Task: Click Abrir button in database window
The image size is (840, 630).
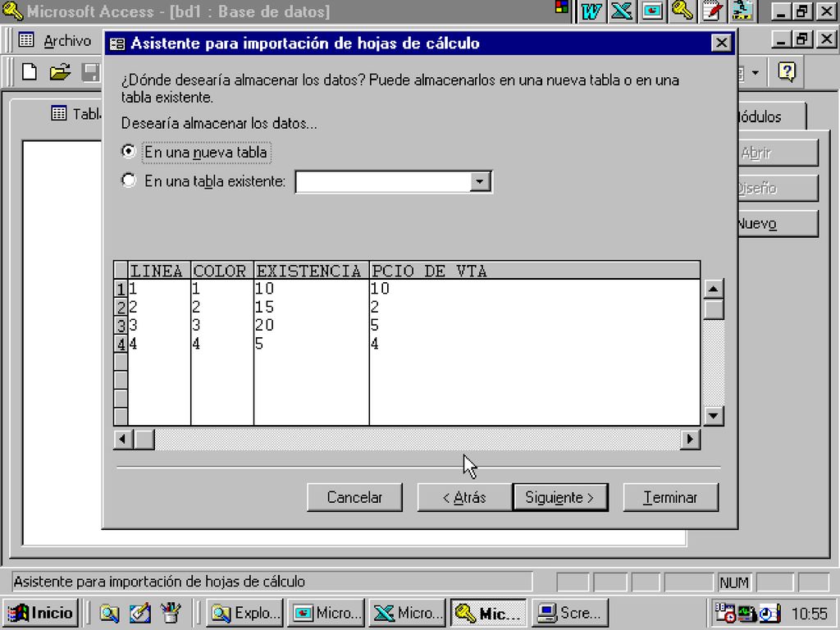Action: tap(778, 153)
